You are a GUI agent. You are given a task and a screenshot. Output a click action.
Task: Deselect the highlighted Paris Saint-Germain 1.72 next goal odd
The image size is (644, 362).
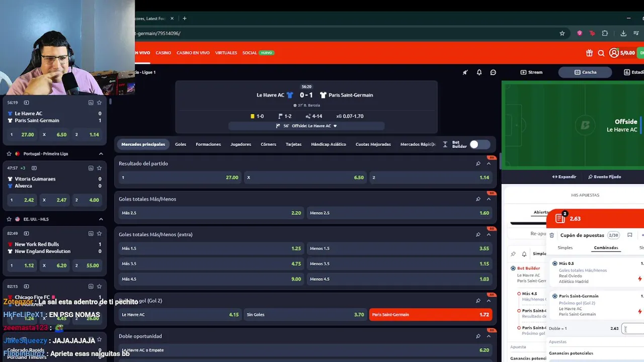pyautogui.click(x=430, y=315)
